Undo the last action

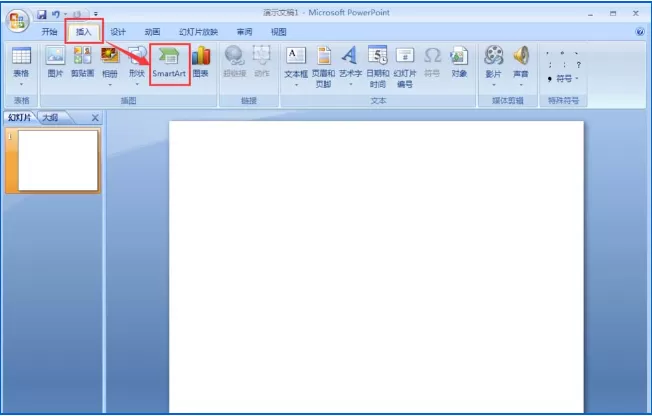[55, 15]
